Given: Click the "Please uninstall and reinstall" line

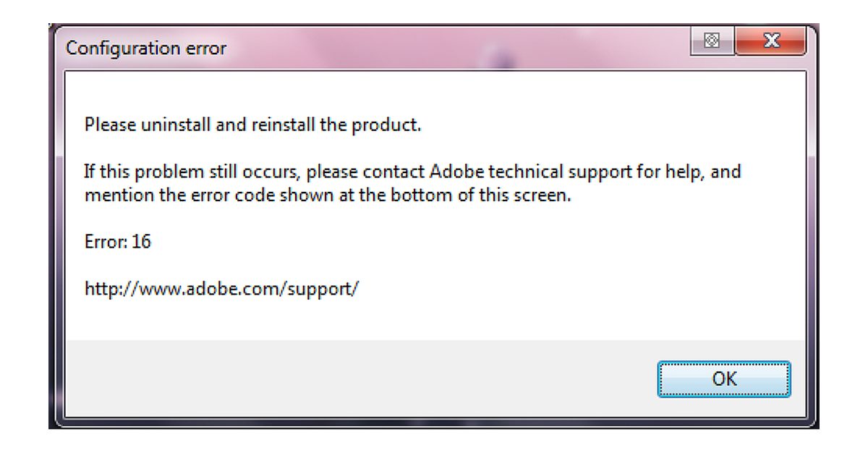Looking at the screenshot, I should coord(252,125).
